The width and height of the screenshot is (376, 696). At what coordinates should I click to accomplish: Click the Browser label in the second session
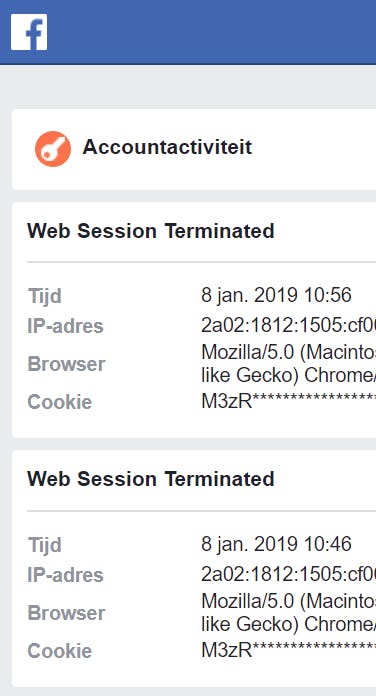point(67,613)
